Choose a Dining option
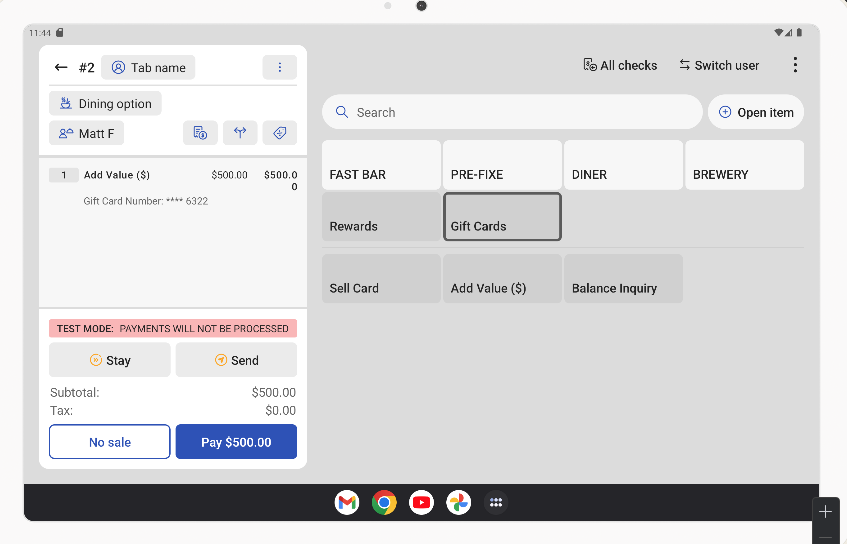 pyautogui.click(x=105, y=104)
